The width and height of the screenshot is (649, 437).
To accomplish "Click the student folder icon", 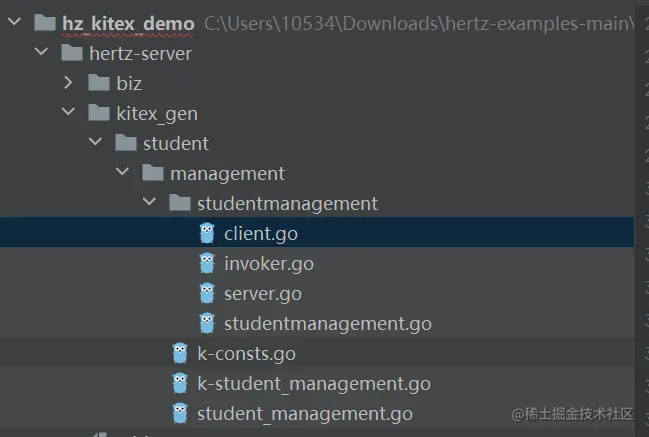I will coord(126,143).
